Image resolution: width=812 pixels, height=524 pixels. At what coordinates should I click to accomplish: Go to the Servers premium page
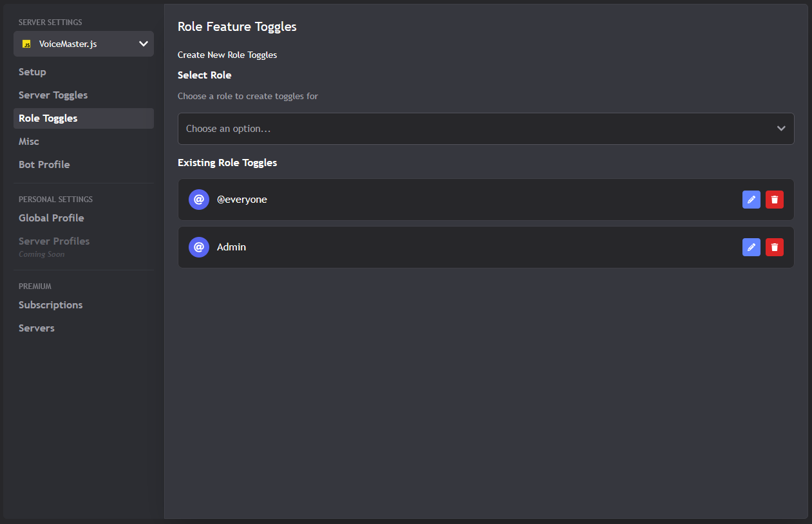point(36,328)
